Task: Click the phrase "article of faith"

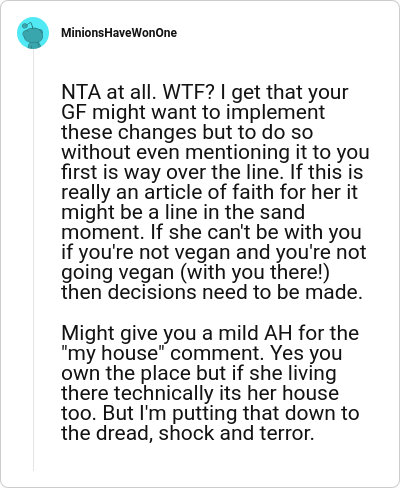Action: tap(210, 192)
